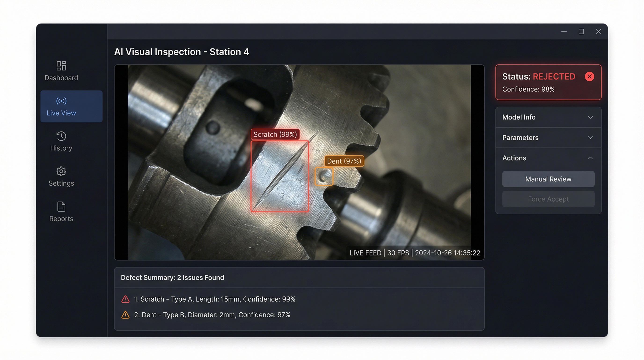Click the scratch warning triangle icon

(125, 299)
